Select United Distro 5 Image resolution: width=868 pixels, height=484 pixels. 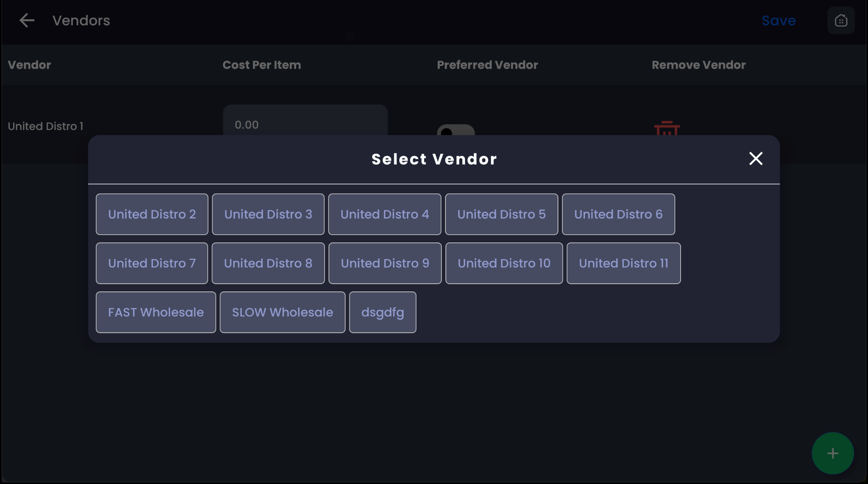[501, 214]
